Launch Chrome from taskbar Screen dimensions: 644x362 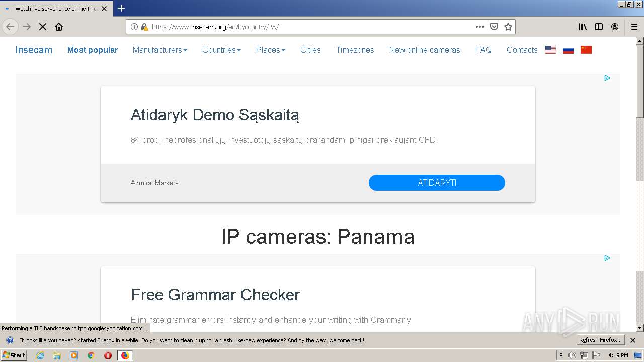click(91, 355)
